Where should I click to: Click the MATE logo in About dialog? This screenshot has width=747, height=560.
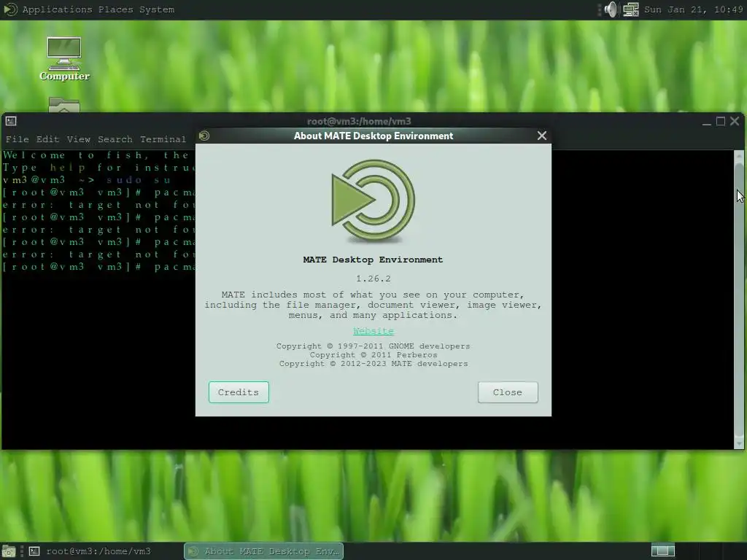click(373, 201)
